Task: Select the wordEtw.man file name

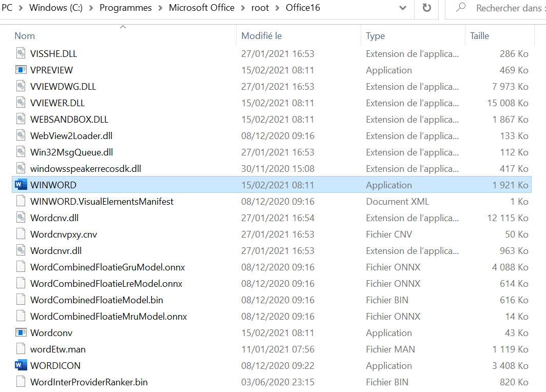Action: [x=58, y=349]
